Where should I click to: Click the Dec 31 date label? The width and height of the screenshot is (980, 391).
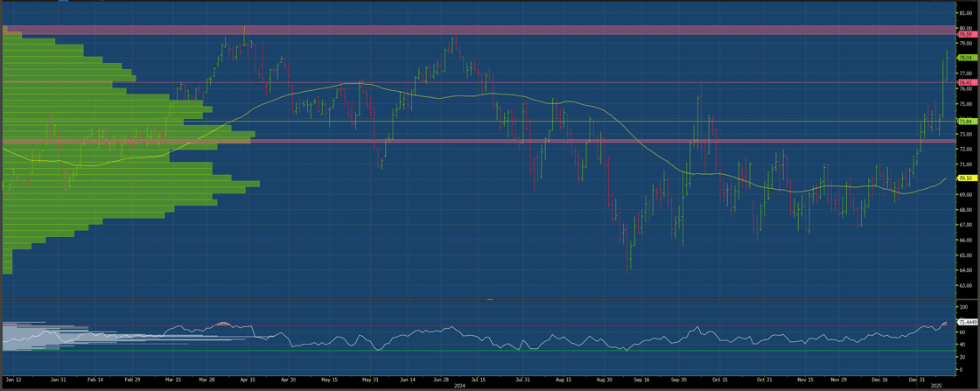click(x=917, y=379)
